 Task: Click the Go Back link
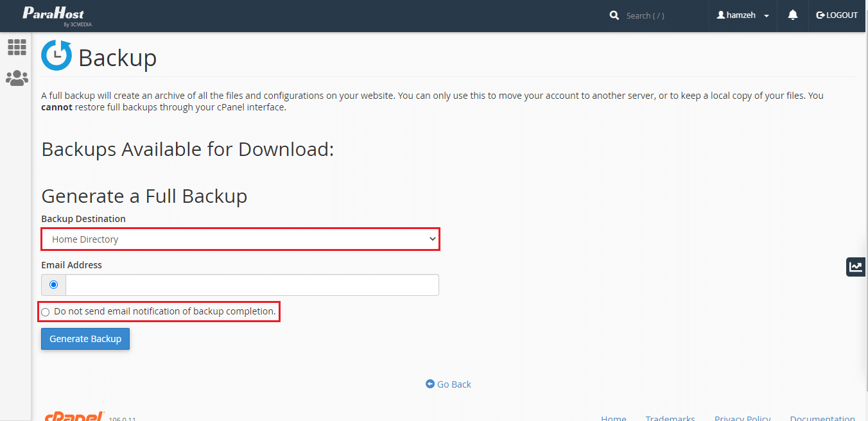point(448,384)
